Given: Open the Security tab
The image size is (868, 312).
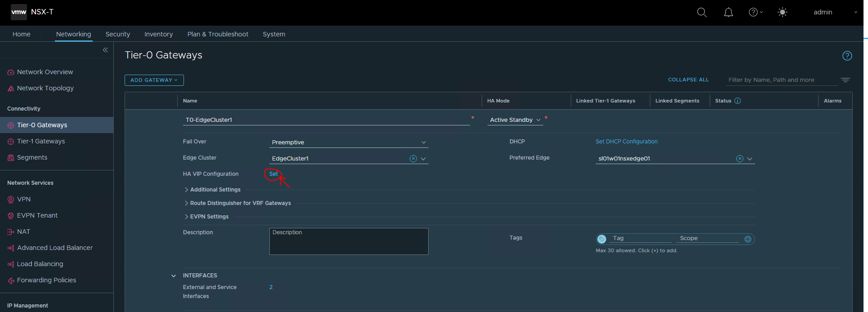Looking at the screenshot, I should click(118, 34).
